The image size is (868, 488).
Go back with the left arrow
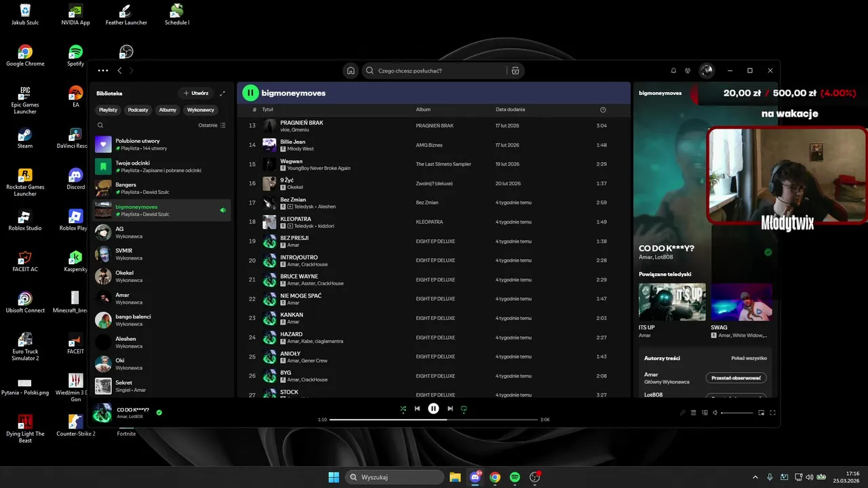(x=119, y=70)
